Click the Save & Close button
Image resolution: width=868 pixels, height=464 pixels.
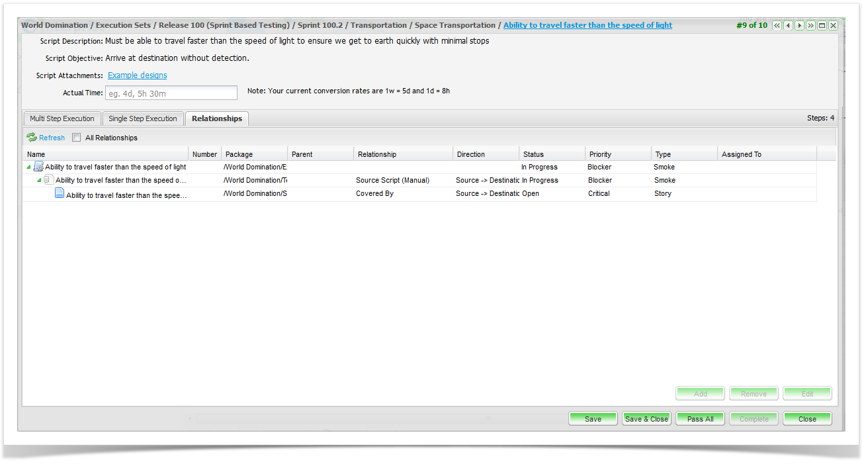click(x=646, y=419)
